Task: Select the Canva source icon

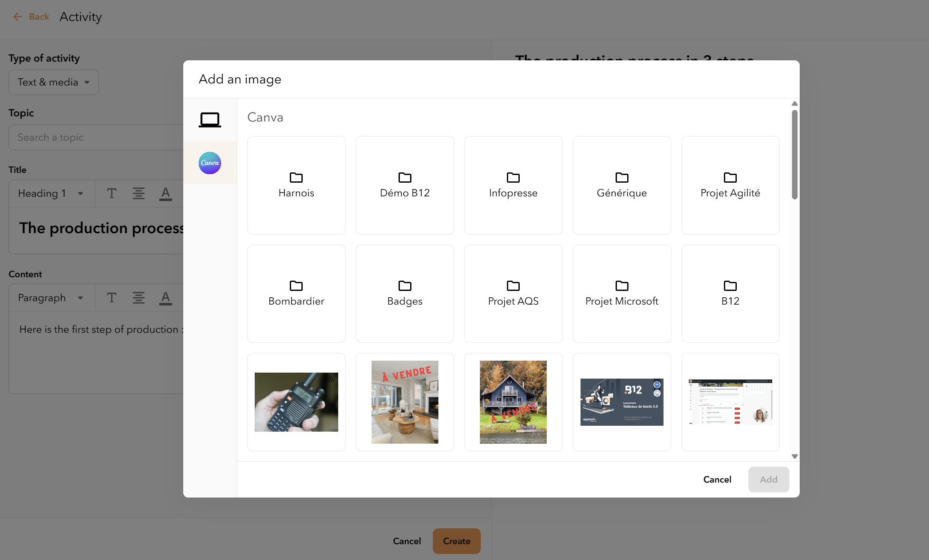Action: pos(210,163)
